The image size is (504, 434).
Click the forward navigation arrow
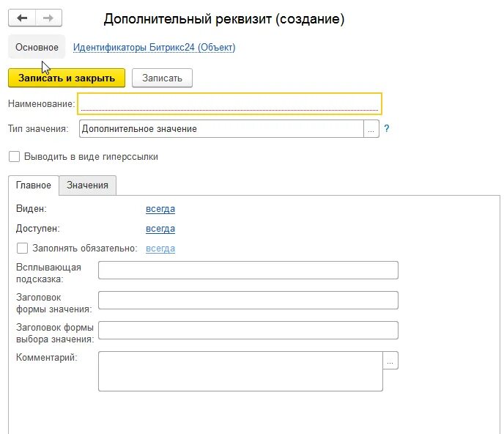coord(48,18)
